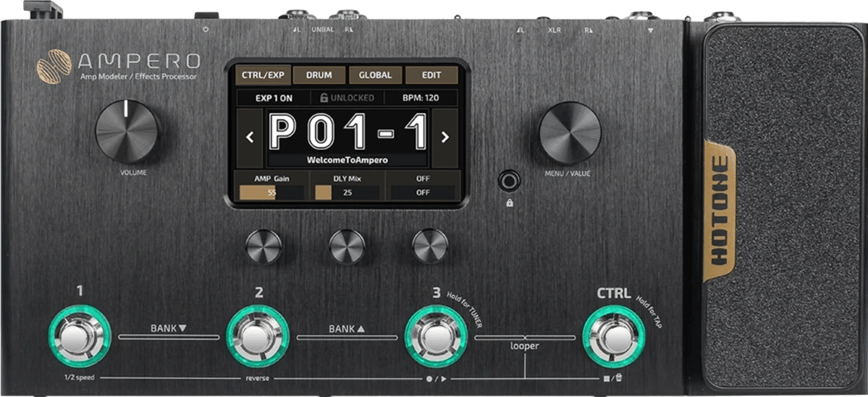This screenshot has width=868, height=397.
Task: Open the DRUM tab
Action: click(x=319, y=75)
